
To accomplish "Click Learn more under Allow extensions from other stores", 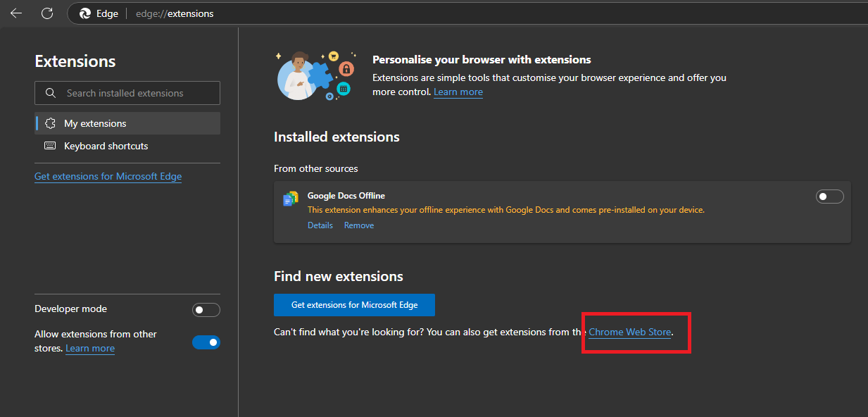I will 90,348.
